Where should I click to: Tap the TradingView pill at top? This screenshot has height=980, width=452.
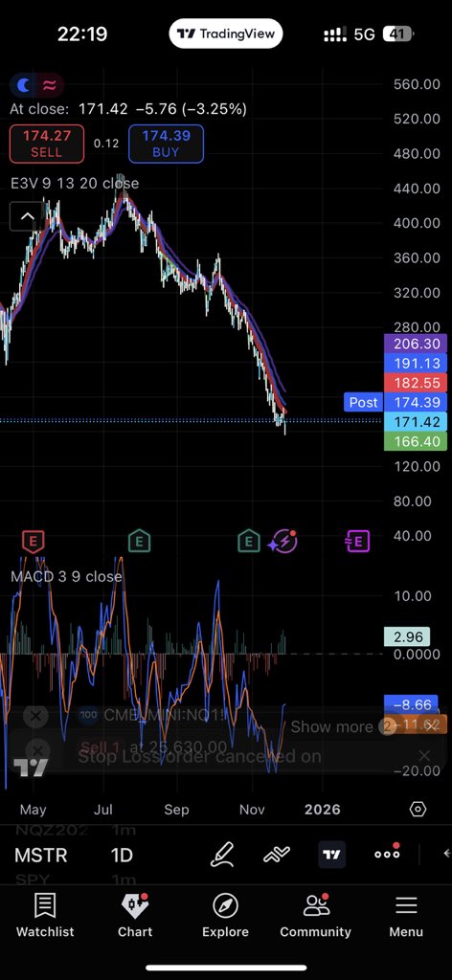point(226,33)
